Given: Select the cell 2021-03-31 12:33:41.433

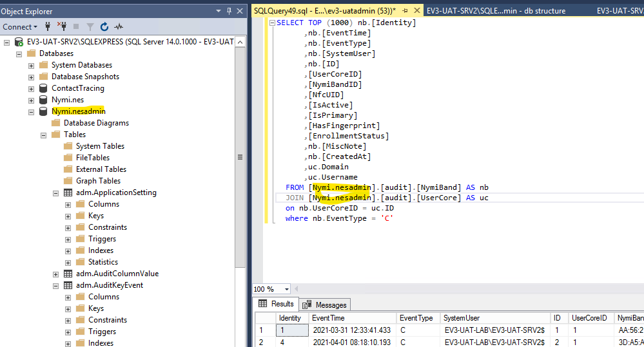Looking at the screenshot, I should (x=353, y=330).
